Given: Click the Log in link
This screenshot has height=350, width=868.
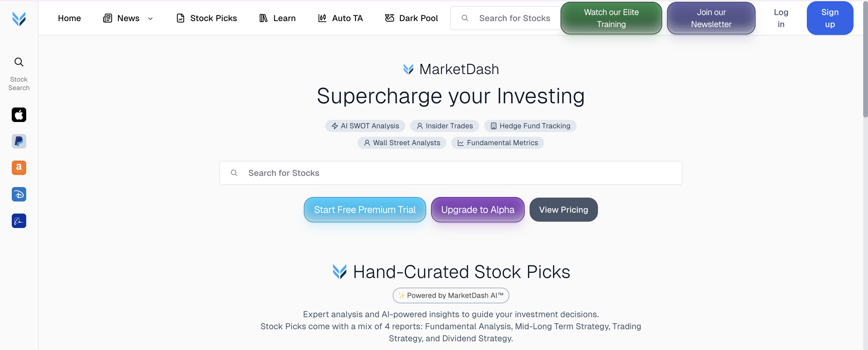Looking at the screenshot, I should coord(781,18).
